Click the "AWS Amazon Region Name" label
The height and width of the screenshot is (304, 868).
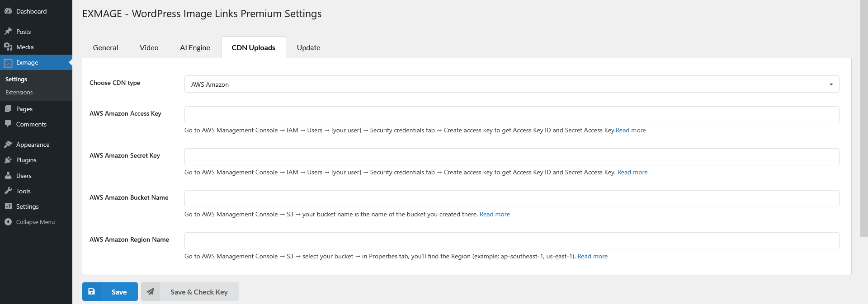pos(129,239)
